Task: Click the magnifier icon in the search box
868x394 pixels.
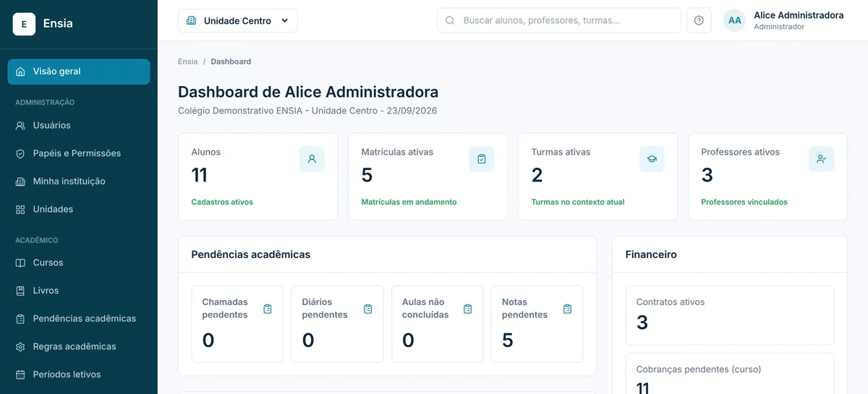Action: [450, 20]
